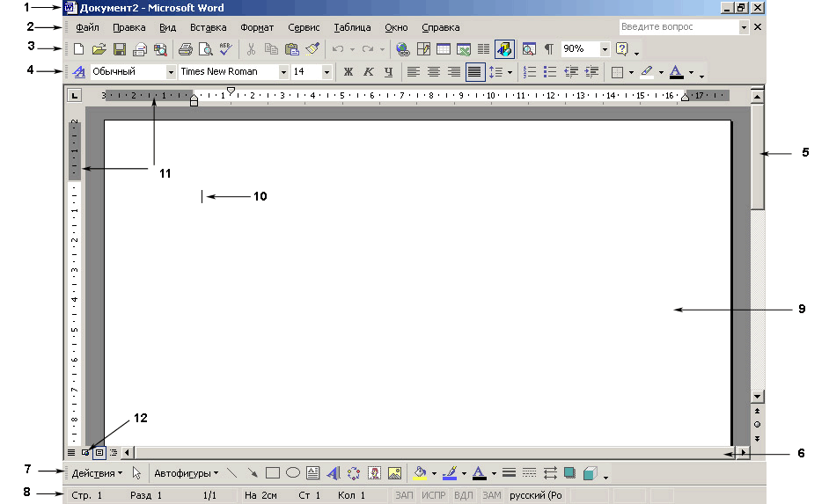Click the drawing Fill Color bucket

point(420,473)
